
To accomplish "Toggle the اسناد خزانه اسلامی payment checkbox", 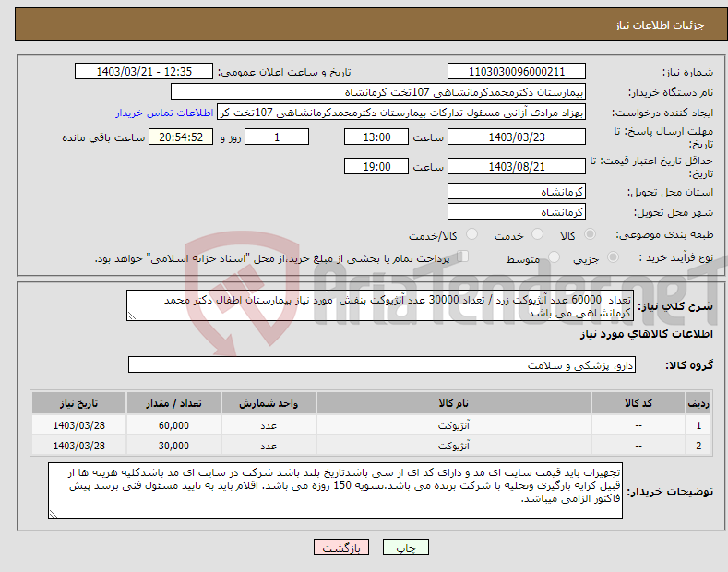I will (x=463, y=256).
